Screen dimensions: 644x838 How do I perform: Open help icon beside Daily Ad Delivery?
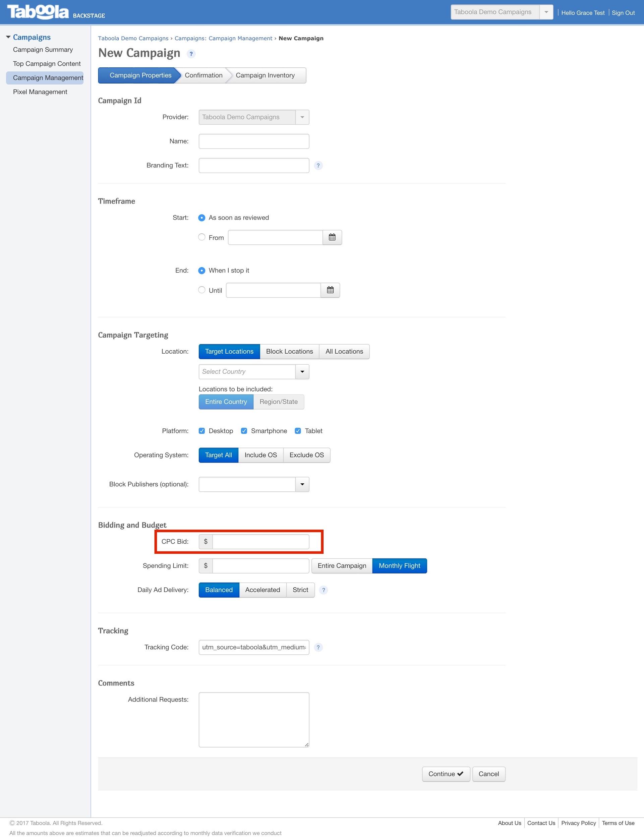click(x=323, y=590)
